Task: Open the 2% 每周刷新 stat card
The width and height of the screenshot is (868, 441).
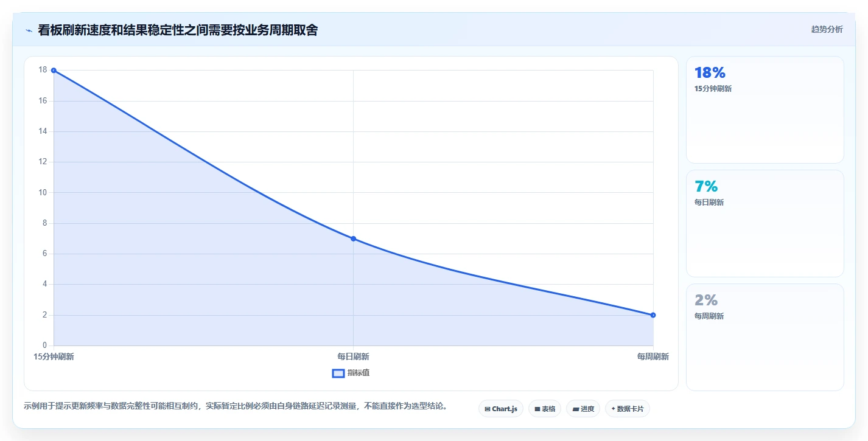Action: pyautogui.click(x=765, y=338)
